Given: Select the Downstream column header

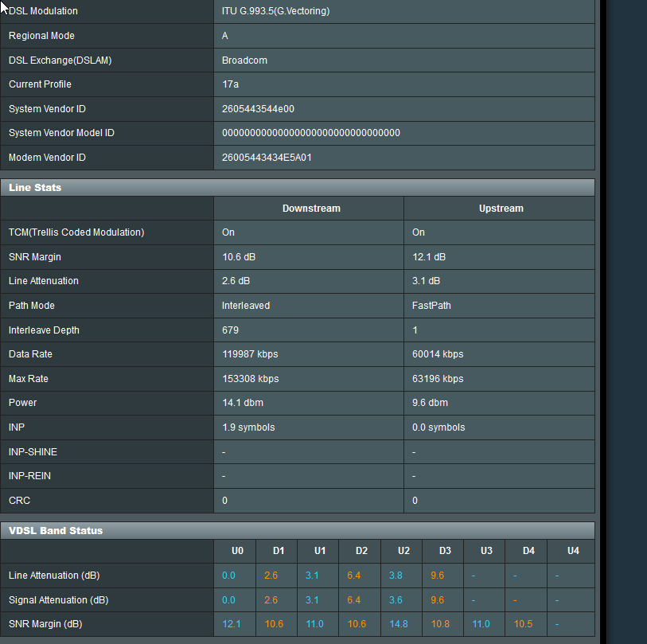Looking at the screenshot, I should tap(310, 209).
